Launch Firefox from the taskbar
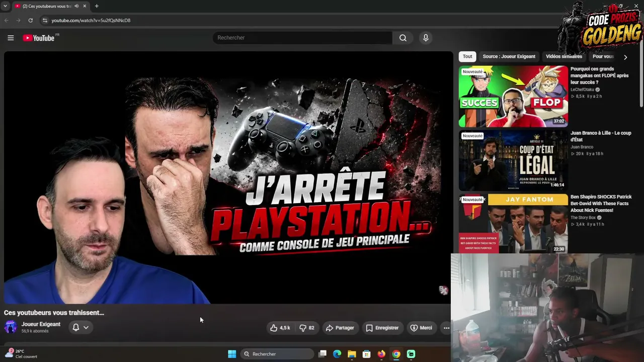644x362 pixels. click(x=381, y=354)
